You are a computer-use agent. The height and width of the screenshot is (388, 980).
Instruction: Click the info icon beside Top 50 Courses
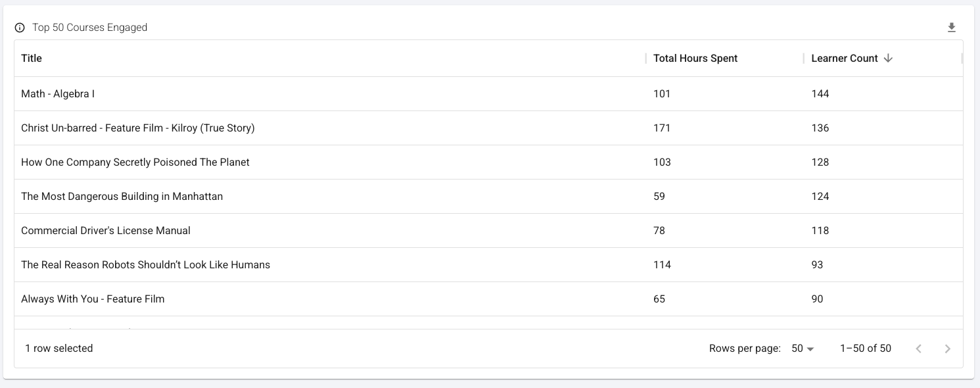point(20,28)
